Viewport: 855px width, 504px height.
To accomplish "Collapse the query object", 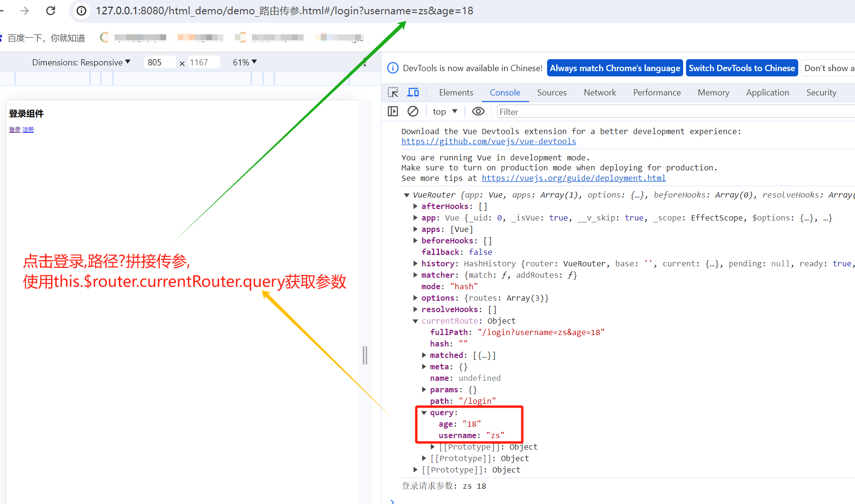I will [x=424, y=412].
